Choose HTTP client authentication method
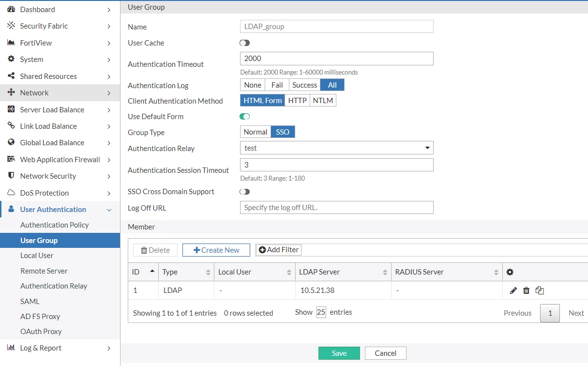Viewport: 588px width, 366px height. [298, 101]
